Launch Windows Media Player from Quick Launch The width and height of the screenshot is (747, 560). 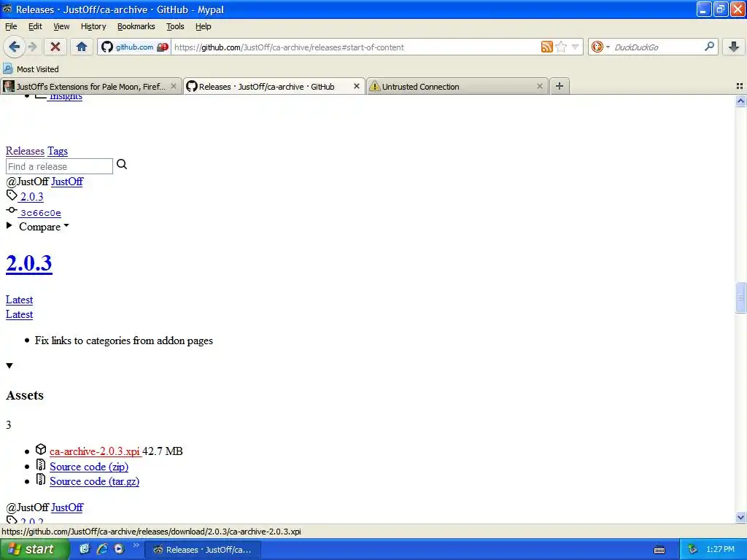(x=119, y=549)
